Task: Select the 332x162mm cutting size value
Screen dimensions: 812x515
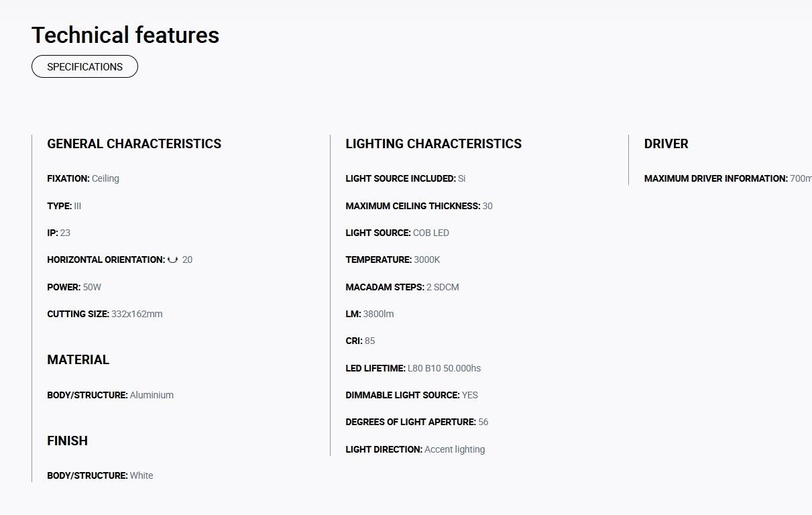Action: (137, 314)
